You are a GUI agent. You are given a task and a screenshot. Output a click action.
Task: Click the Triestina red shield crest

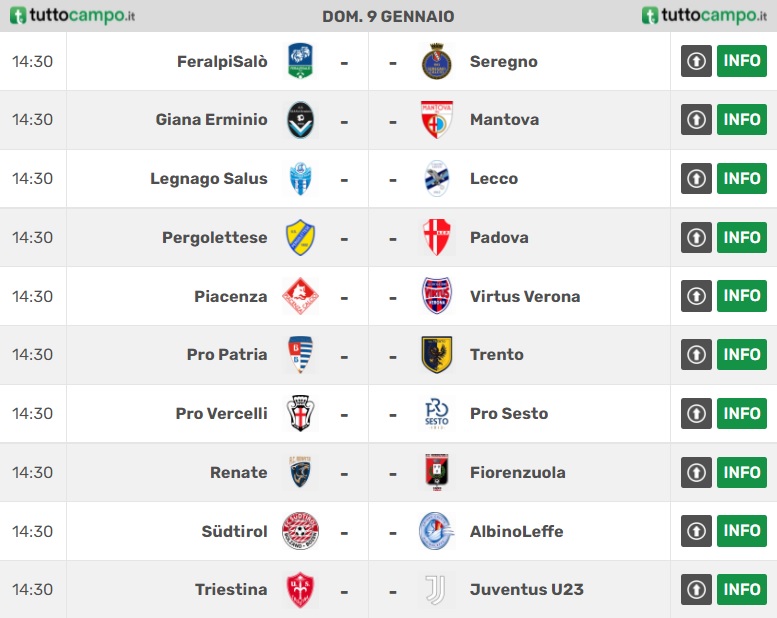(x=300, y=590)
